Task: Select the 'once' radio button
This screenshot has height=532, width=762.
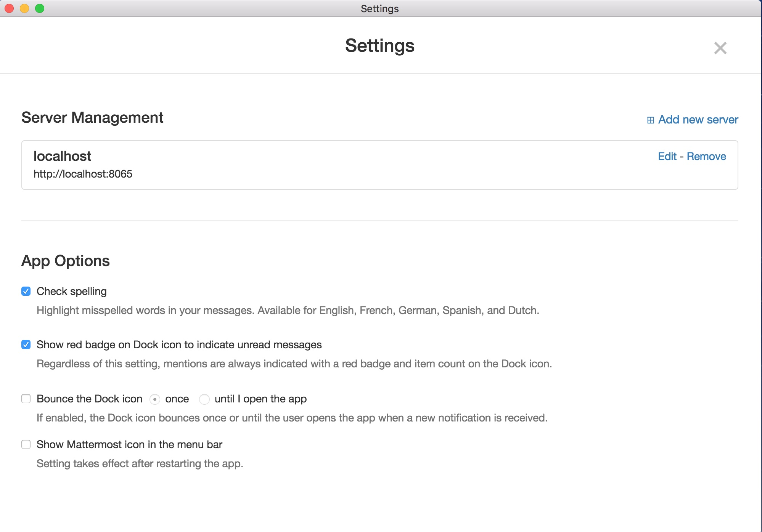Action: pyautogui.click(x=155, y=399)
